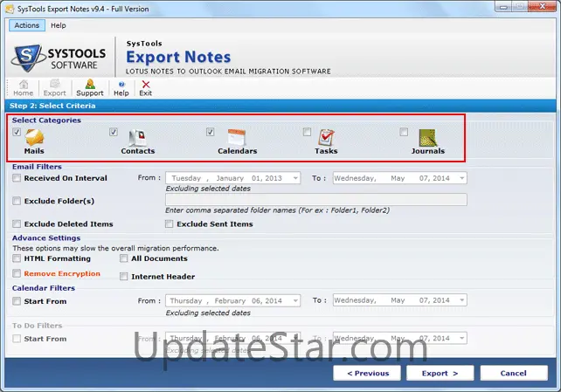Click Calendar Filters section label
Viewport: 561px width, 392px height.
coord(44,288)
